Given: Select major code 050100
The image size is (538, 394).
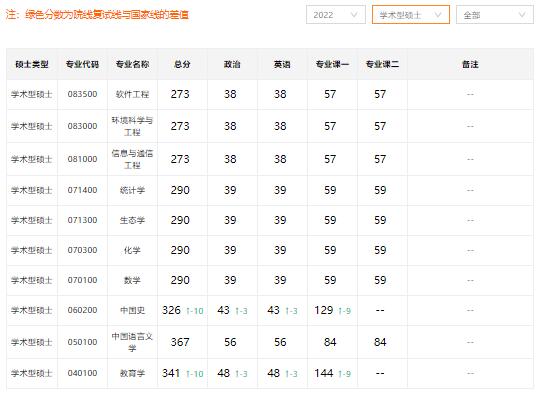Looking at the screenshot, I should click(82, 342).
